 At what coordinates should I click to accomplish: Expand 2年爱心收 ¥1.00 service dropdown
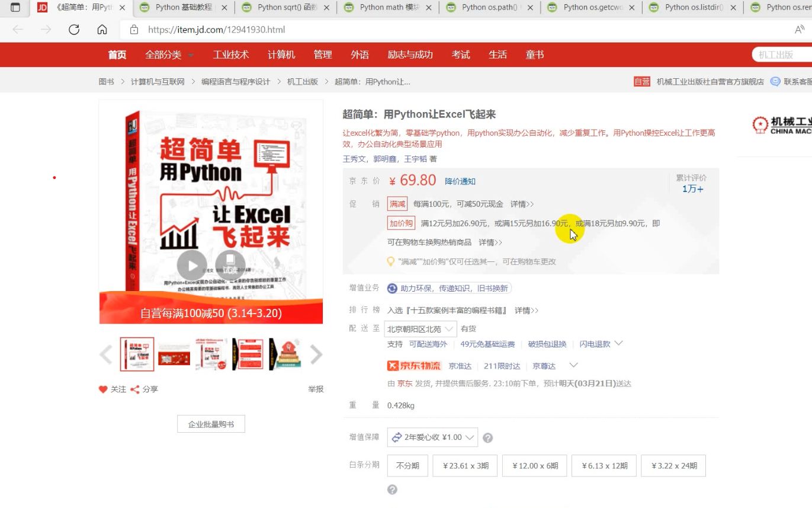[x=432, y=437]
